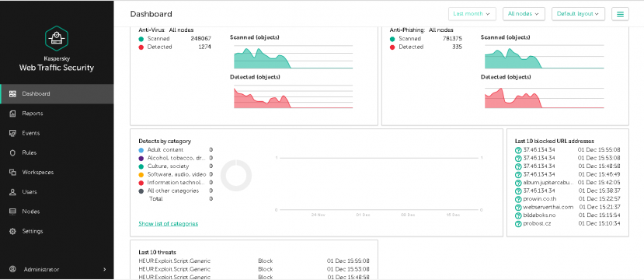This screenshot has width=644, height=280.
Task: Open the Nodes section
Action: click(x=57, y=212)
